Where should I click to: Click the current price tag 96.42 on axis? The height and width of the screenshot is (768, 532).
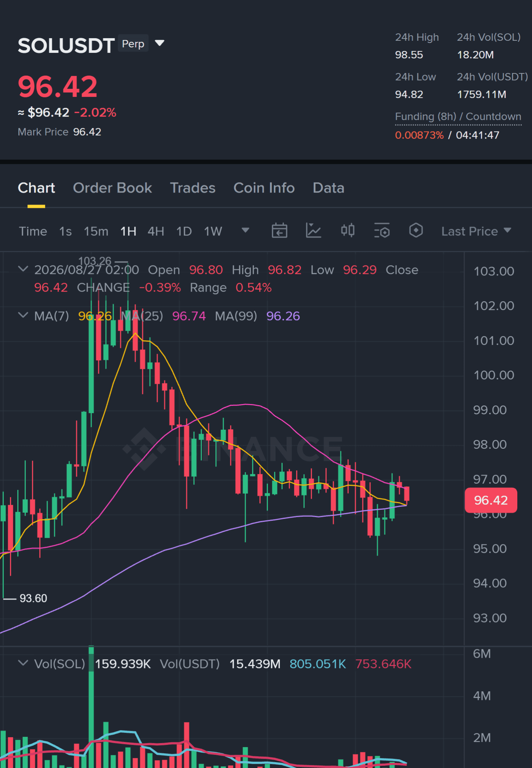coord(491,500)
